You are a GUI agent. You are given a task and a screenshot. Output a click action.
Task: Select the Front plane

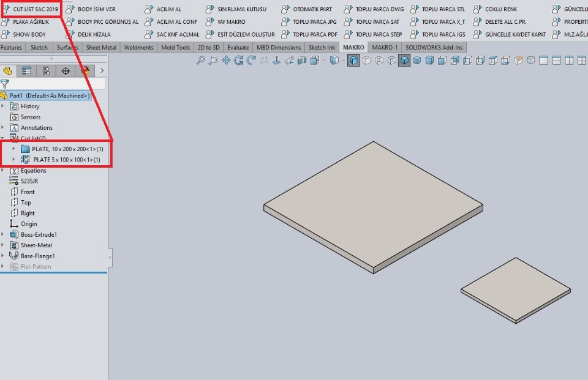(22, 192)
